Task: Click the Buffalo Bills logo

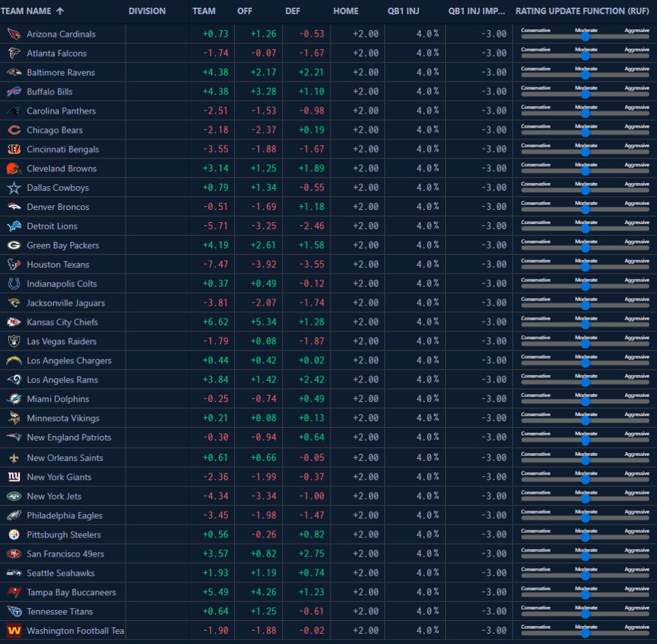Action: (14, 92)
